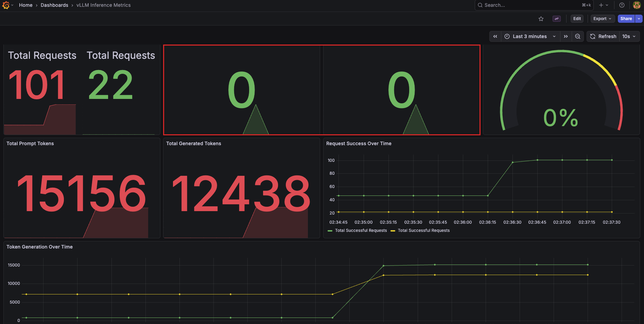Image resolution: width=644 pixels, height=324 pixels.
Task: Click the 101 Total Requests stat
Action: (x=37, y=85)
